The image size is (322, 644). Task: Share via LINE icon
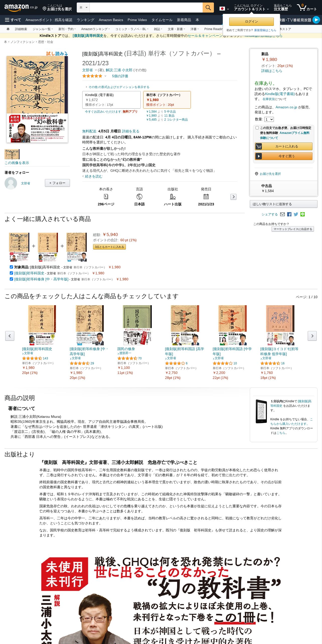[302, 214]
